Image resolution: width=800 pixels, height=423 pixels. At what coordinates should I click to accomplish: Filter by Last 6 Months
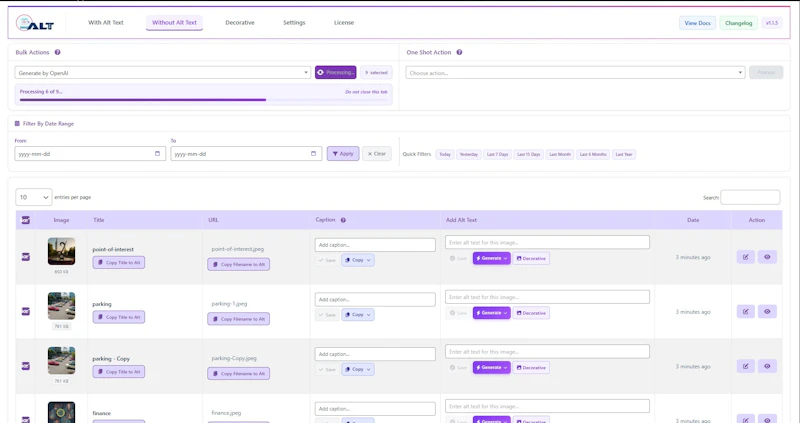593,154
